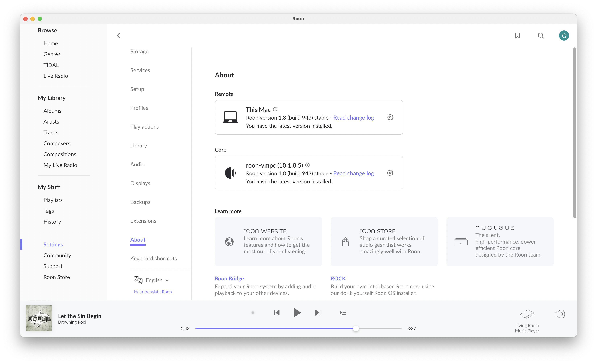Open Tags under My Stuff
This screenshot has height=364, width=597.
49,211
